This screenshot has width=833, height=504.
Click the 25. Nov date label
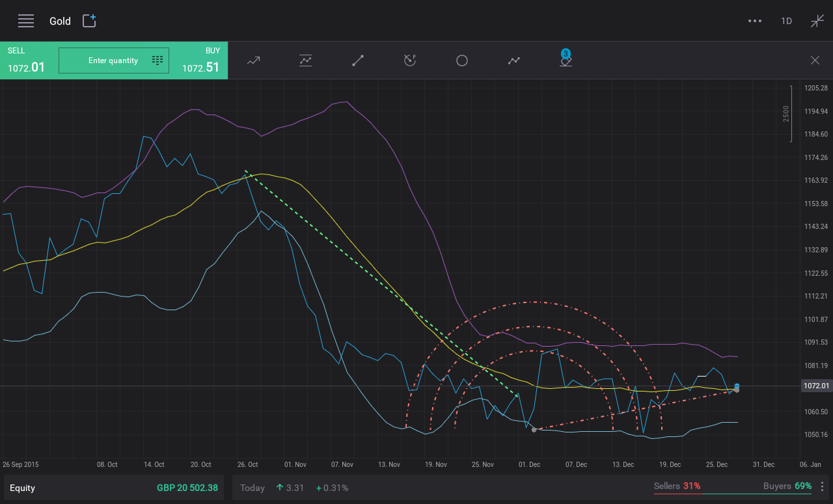(x=483, y=464)
